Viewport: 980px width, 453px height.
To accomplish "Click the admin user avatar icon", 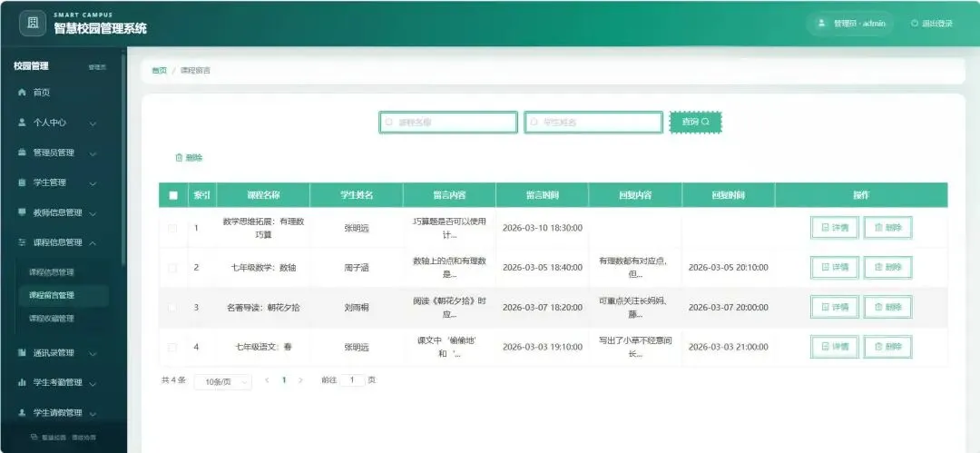I will pyautogui.click(x=821, y=24).
